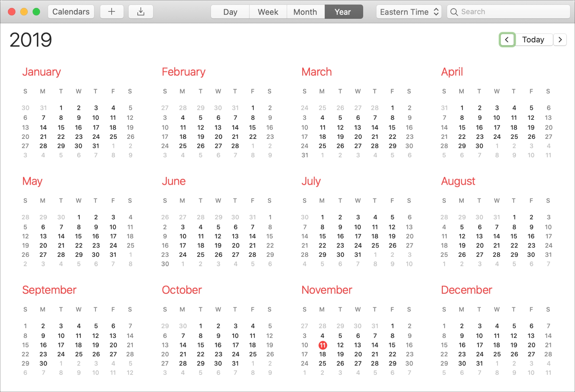
Task: Switch to Day view
Action: (230, 11)
